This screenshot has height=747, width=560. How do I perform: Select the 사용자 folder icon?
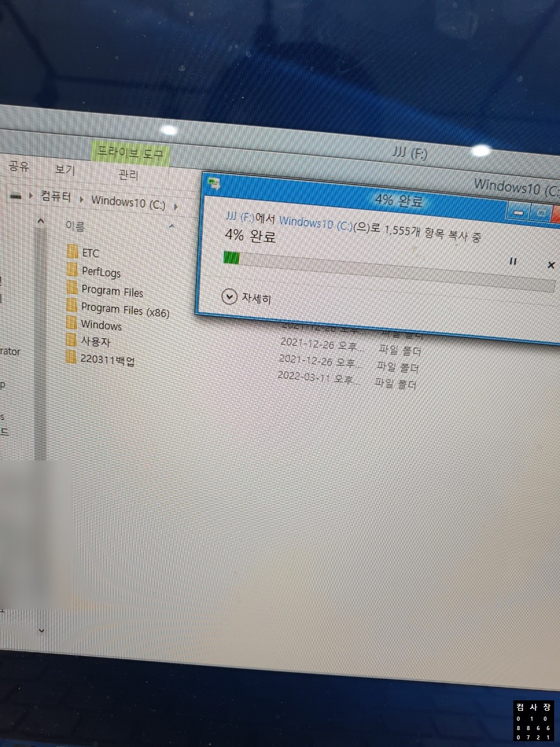[x=71, y=340]
